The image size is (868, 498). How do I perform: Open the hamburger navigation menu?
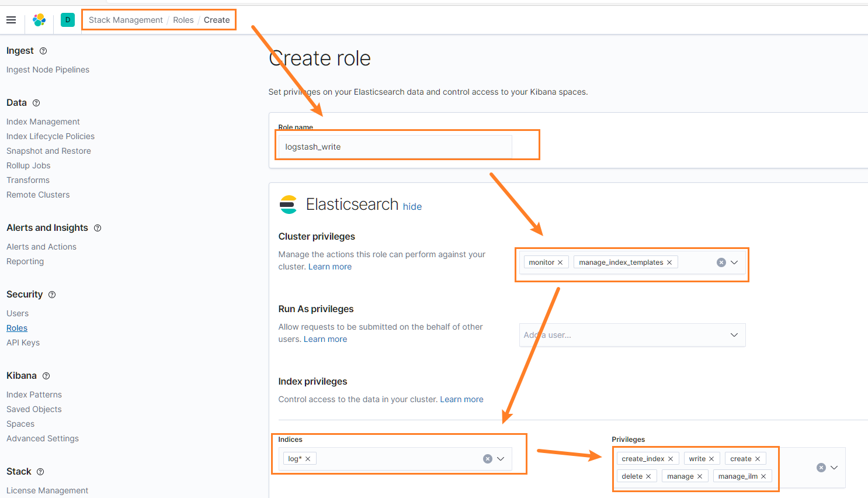11,20
